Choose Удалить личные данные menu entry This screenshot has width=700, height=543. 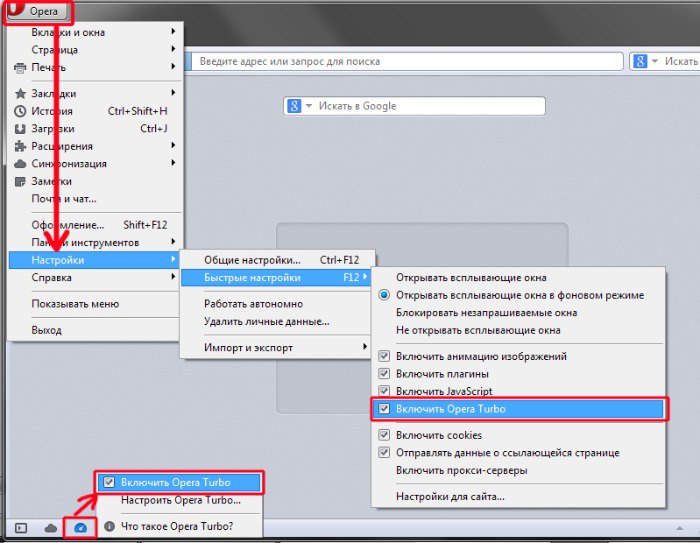coord(266,322)
